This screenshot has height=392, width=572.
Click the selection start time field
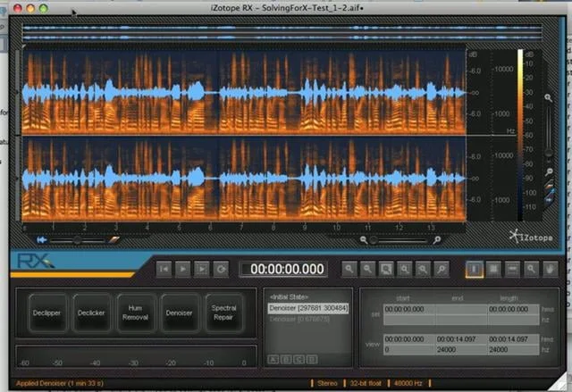409,309
